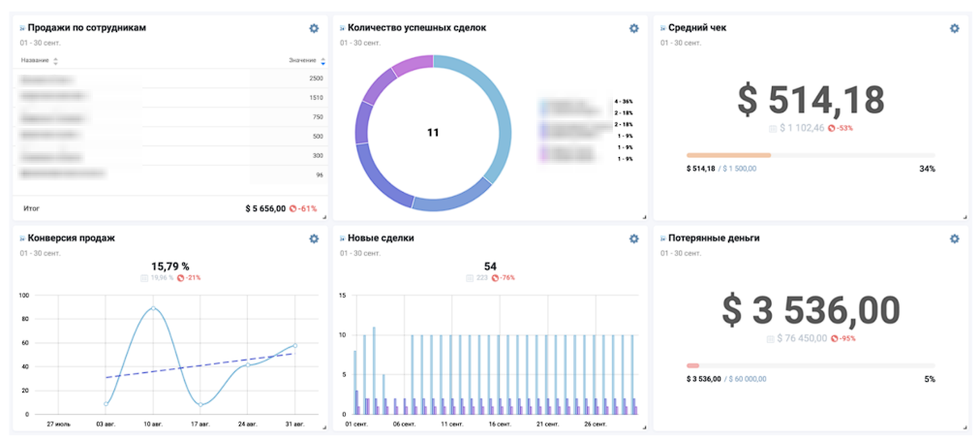This screenshot has height=440, width=980.
Task: Open settings gear of Потерянные деньги widget
Action: tap(955, 238)
